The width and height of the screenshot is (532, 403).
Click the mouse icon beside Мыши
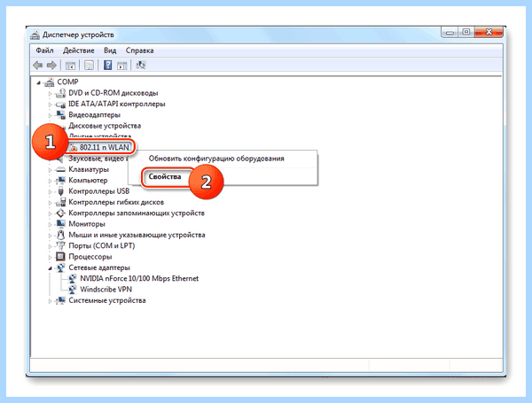pos(60,235)
